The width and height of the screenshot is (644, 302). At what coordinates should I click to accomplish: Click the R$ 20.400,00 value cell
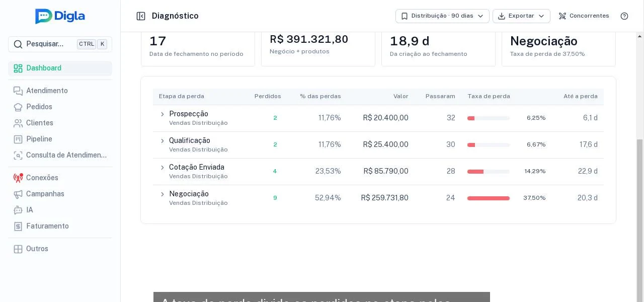coord(386,118)
